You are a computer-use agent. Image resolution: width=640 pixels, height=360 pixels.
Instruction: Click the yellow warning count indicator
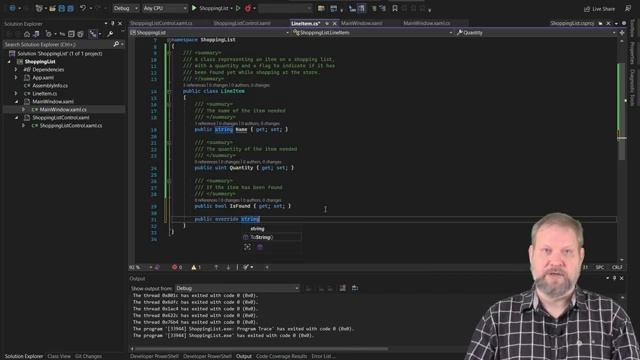pos(196,267)
